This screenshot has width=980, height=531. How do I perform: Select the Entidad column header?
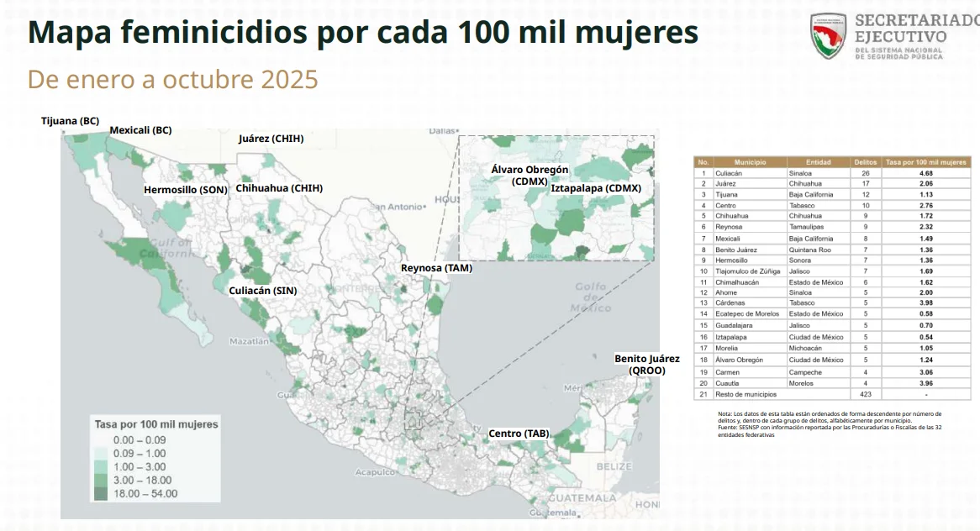click(818, 161)
